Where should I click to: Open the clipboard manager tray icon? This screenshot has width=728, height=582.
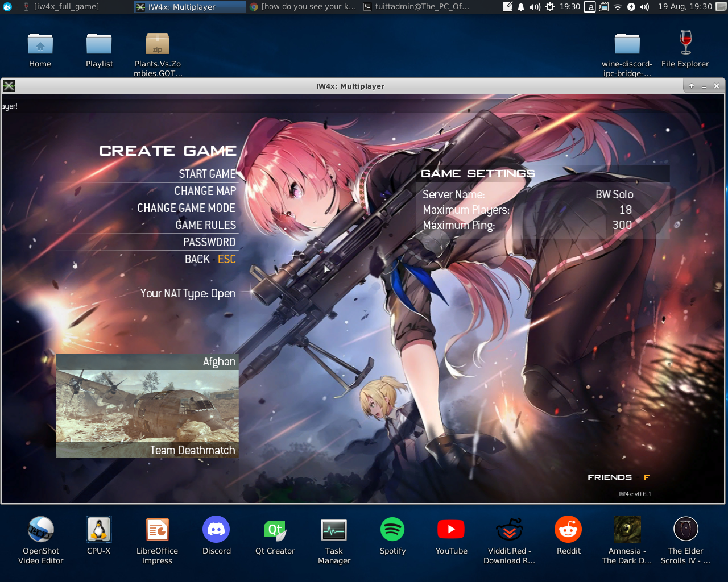tap(604, 7)
